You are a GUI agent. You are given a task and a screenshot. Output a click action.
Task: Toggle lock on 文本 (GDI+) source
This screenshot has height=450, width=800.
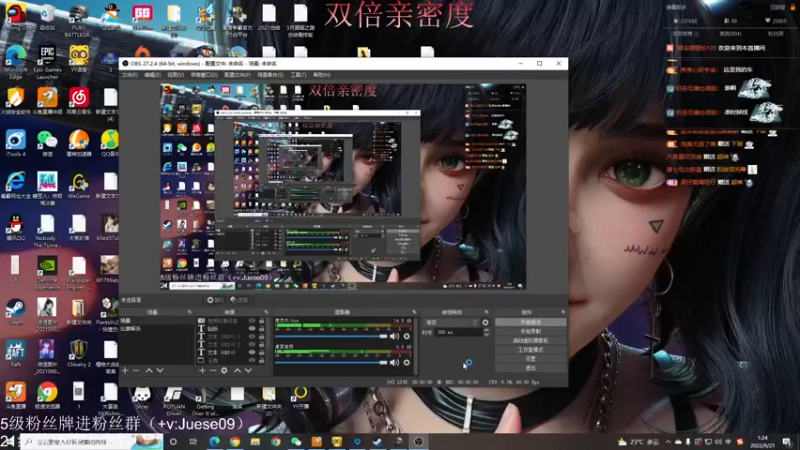coord(262,352)
